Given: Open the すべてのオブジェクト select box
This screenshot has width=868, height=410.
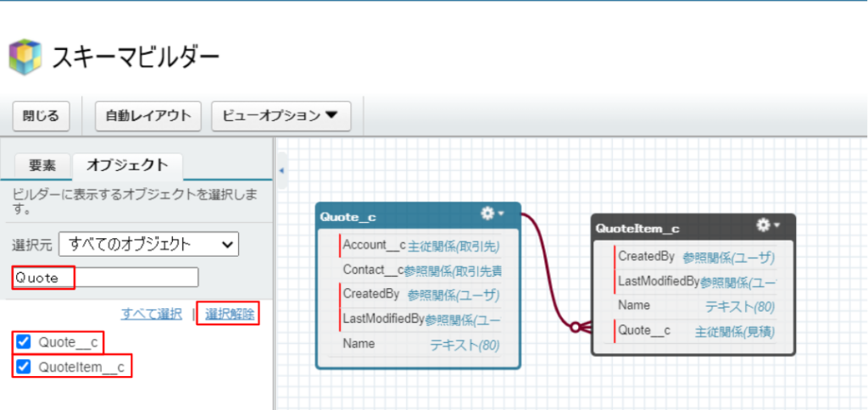Looking at the screenshot, I should coord(149,244).
